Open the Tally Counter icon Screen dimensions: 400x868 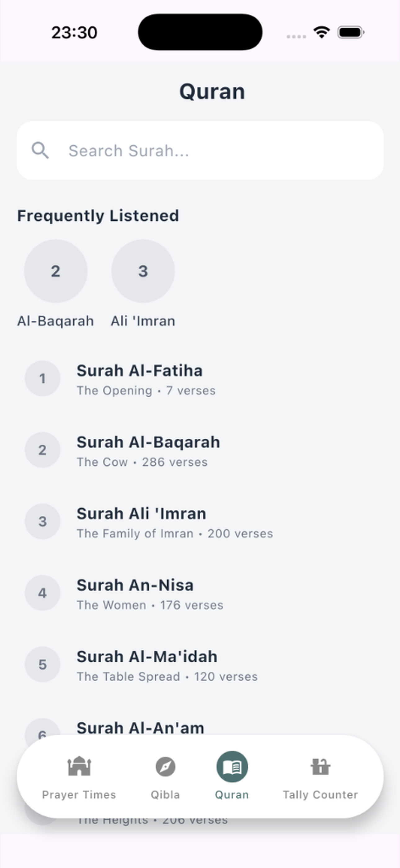click(x=320, y=766)
